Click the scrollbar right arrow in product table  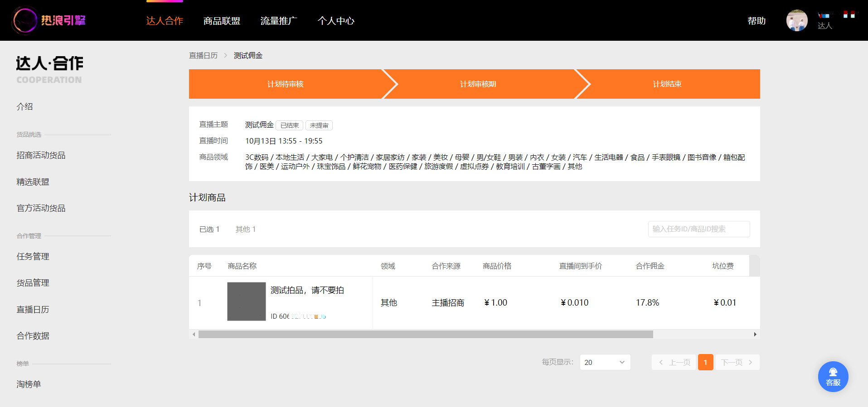(x=755, y=335)
